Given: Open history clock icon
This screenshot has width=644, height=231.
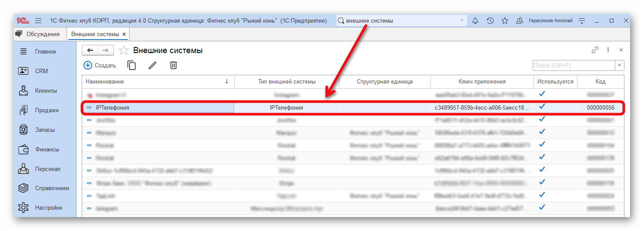Looking at the screenshot, I should (x=490, y=20).
